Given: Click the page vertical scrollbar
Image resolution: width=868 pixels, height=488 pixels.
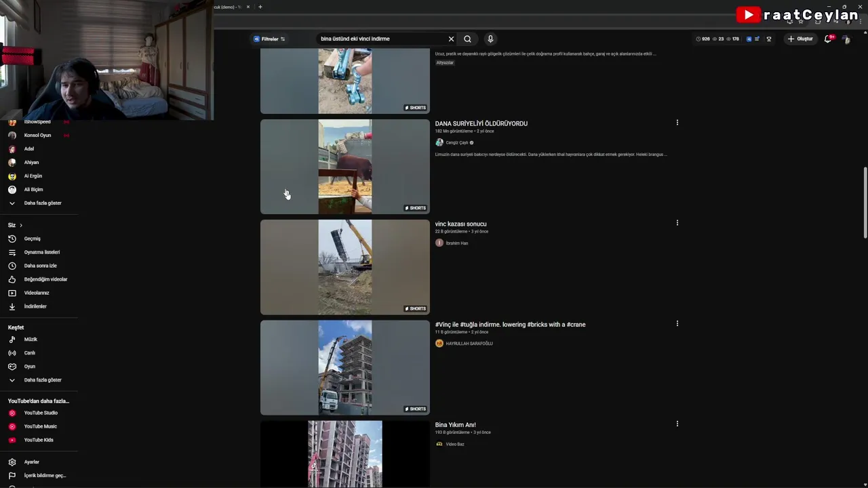Looking at the screenshot, I should (x=865, y=203).
